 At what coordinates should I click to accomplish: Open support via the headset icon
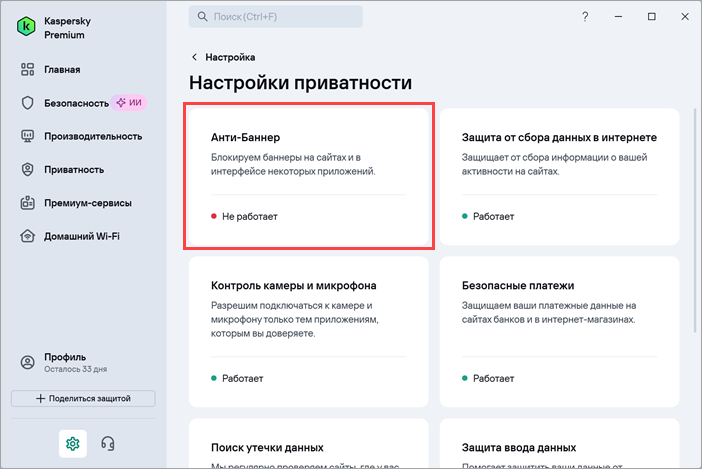[x=107, y=443]
